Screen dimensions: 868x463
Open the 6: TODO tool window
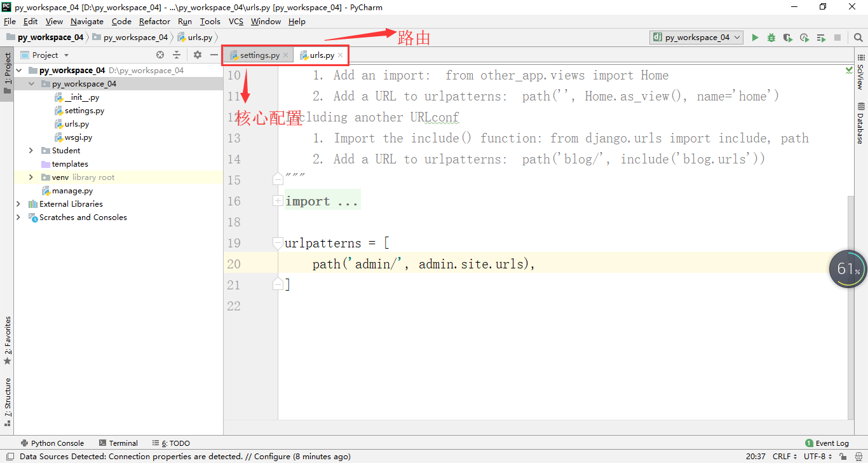point(171,443)
